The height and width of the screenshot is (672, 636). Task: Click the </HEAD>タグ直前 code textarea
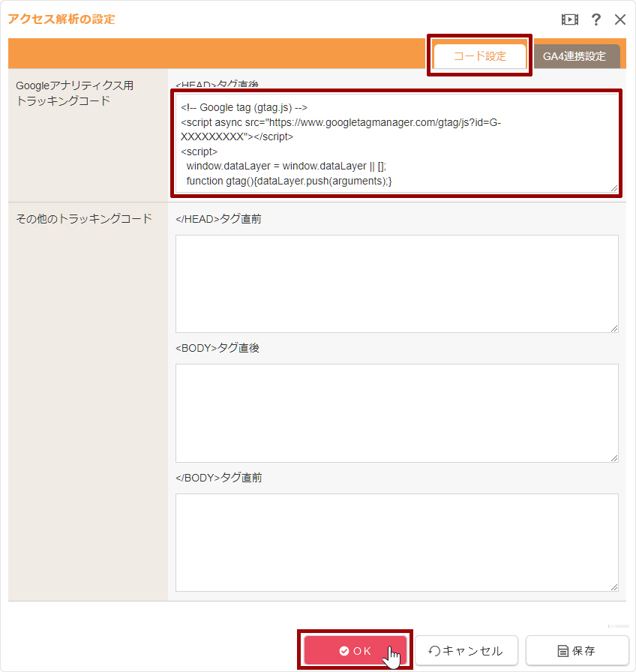click(x=397, y=283)
